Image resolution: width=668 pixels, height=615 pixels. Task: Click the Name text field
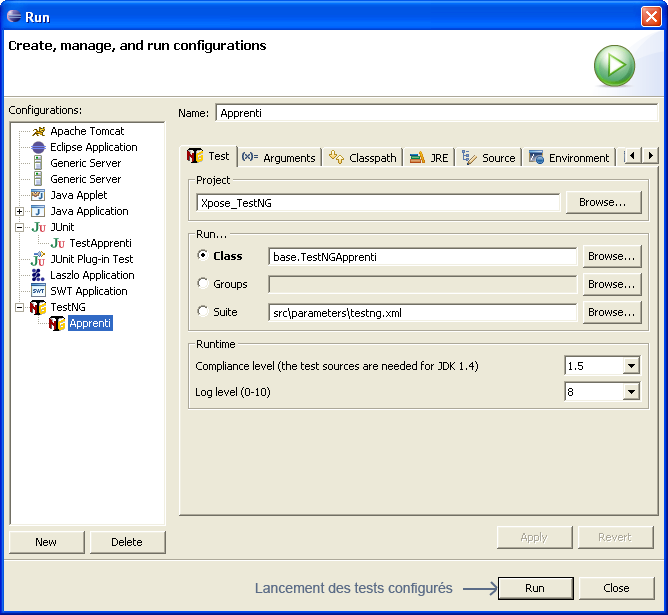click(435, 113)
